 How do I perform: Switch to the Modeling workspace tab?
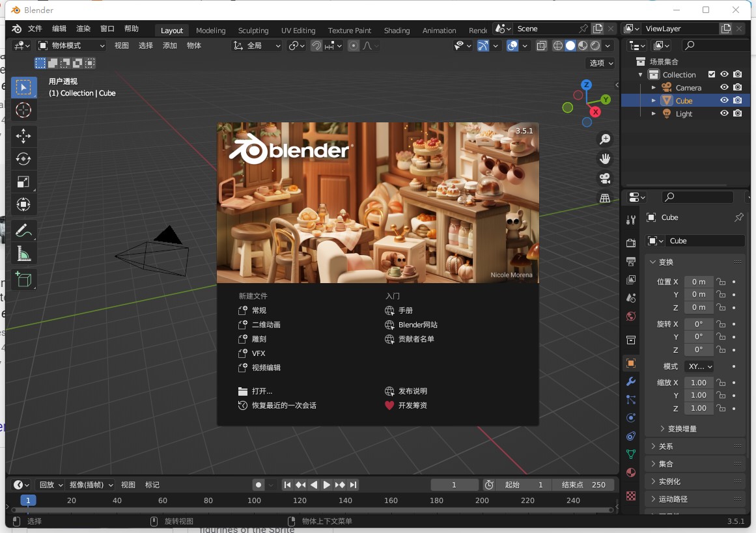coord(211,31)
